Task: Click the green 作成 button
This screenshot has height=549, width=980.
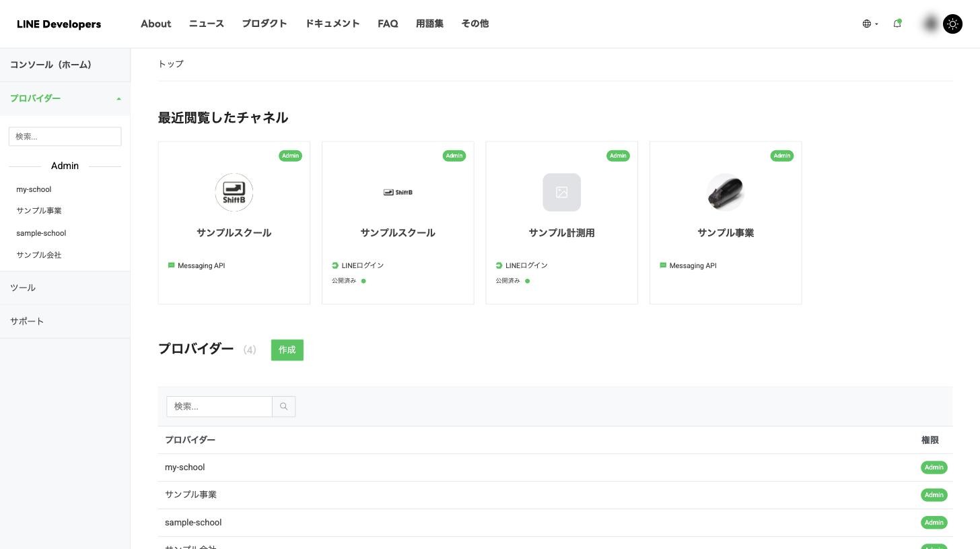Action: tap(287, 350)
